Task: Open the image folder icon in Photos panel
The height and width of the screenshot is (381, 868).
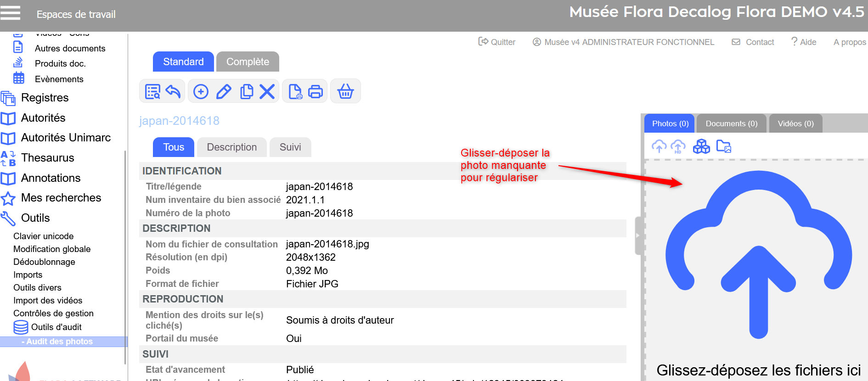Action: 724,147
